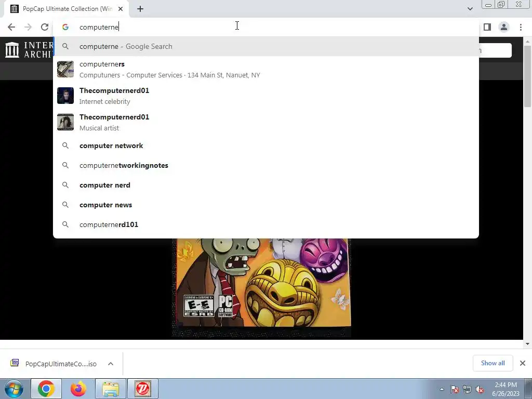Go back with the browser back arrow
Screen dimensions: 532x399
[x=11, y=27]
